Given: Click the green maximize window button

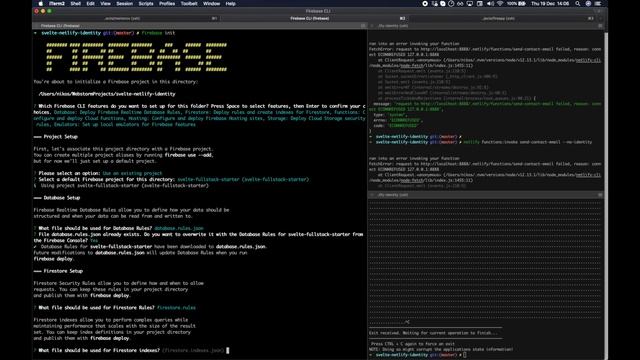Looking at the screenshot, I should [49, 11].
